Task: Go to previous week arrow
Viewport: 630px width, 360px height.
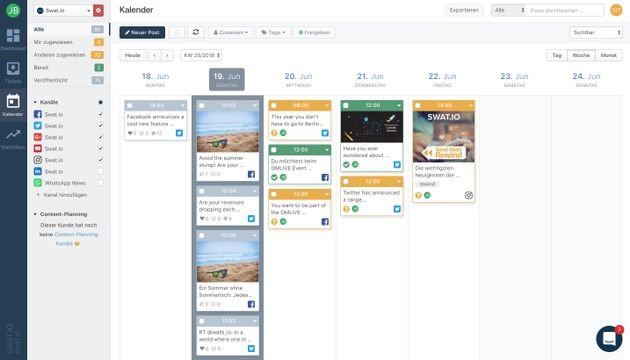Action: pyautogui.click(x=155, y=55)
